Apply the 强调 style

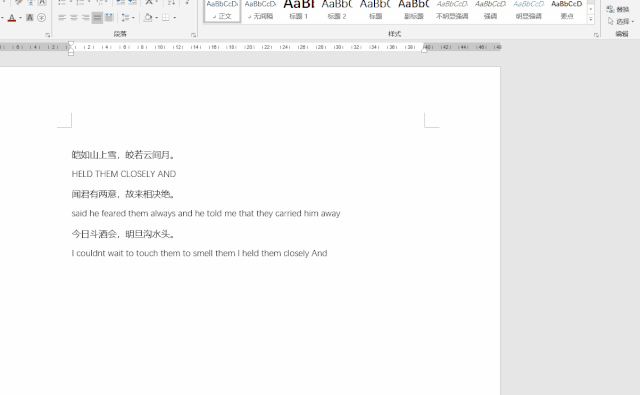[x=490, y=10]
